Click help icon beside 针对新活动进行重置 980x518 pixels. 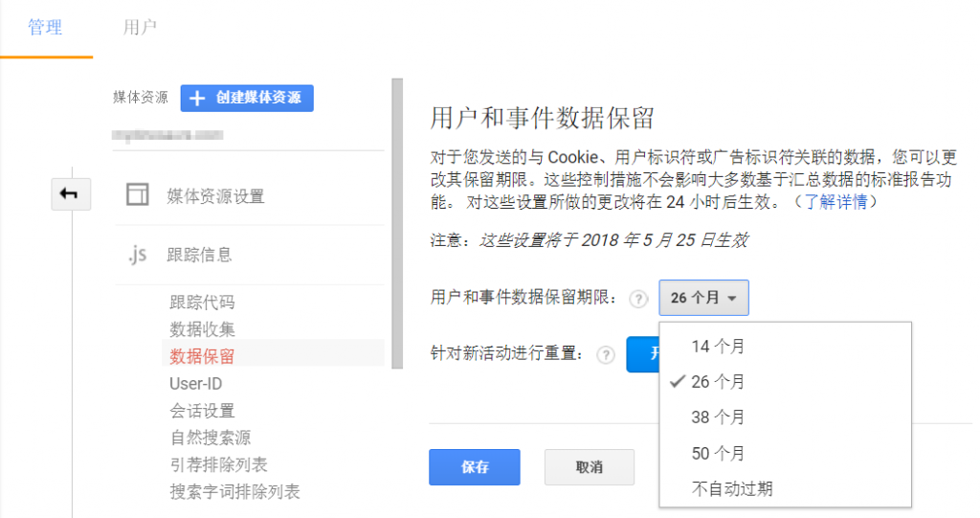[605, 354]
